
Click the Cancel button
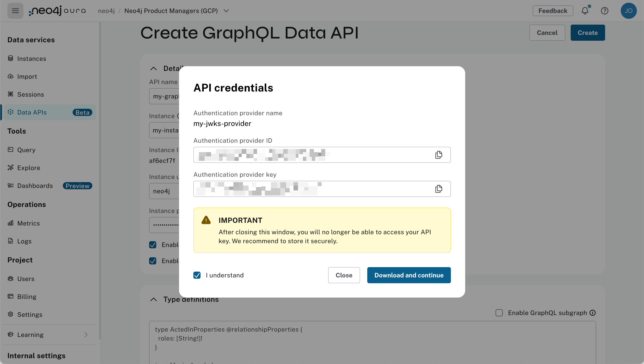[x=547, y=33]
